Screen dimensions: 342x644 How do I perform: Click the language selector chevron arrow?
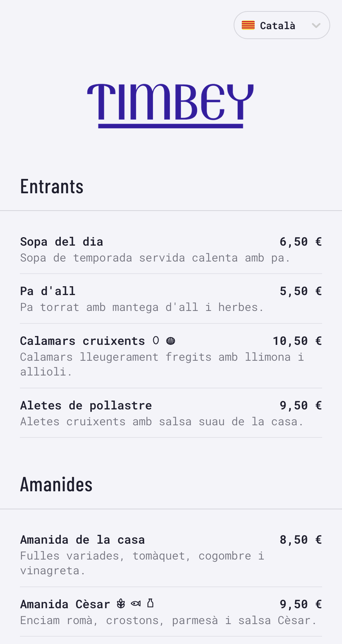(316, 25)
